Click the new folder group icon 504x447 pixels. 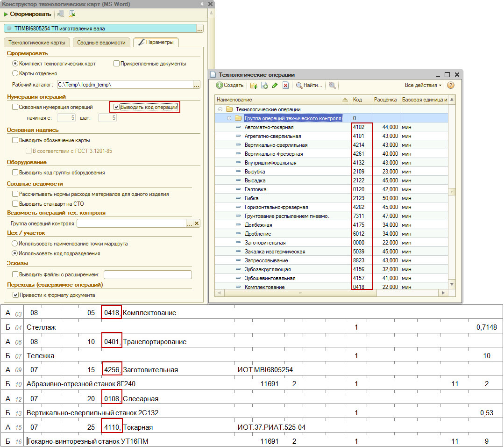point(254,86)
